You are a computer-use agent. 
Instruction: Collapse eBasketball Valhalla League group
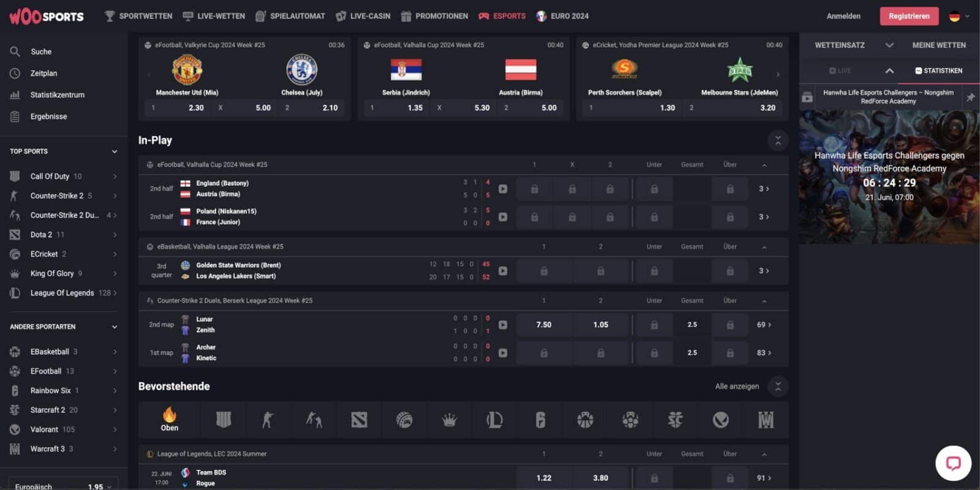pos(764,247)
